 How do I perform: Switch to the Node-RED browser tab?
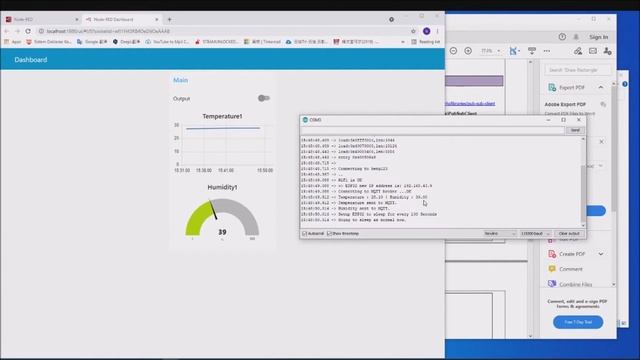pyautogui.click(x=41, y=19)
